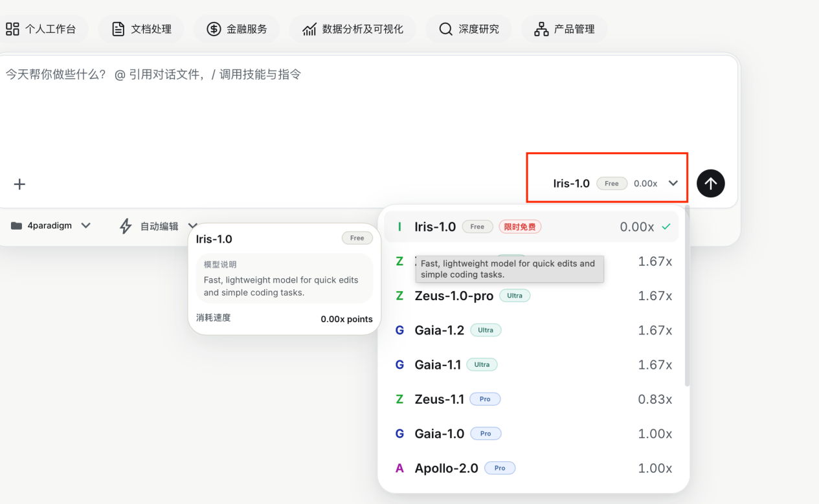The height and width of the screenshot is (504, 819).
Task: Click the plus attachment icon
Action: coord(19,184)
